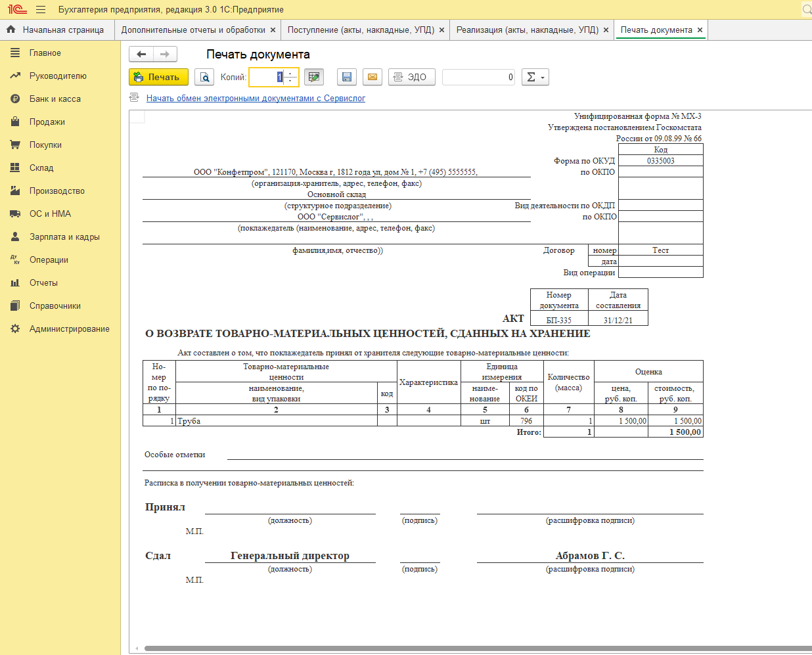Toggle document editing mode icon
The image size is (812, 655).
click(x=314, y=77)
